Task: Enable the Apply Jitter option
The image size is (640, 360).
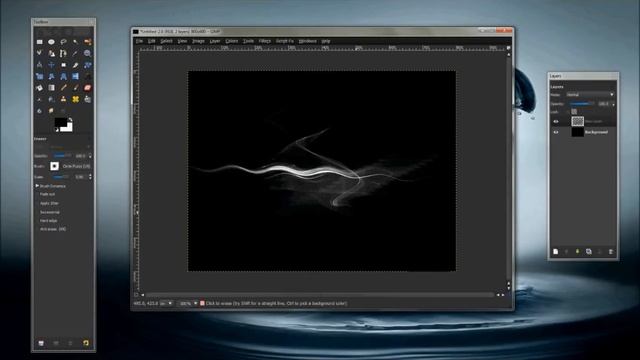Action: pyautogui.click(x=49, y=203)
